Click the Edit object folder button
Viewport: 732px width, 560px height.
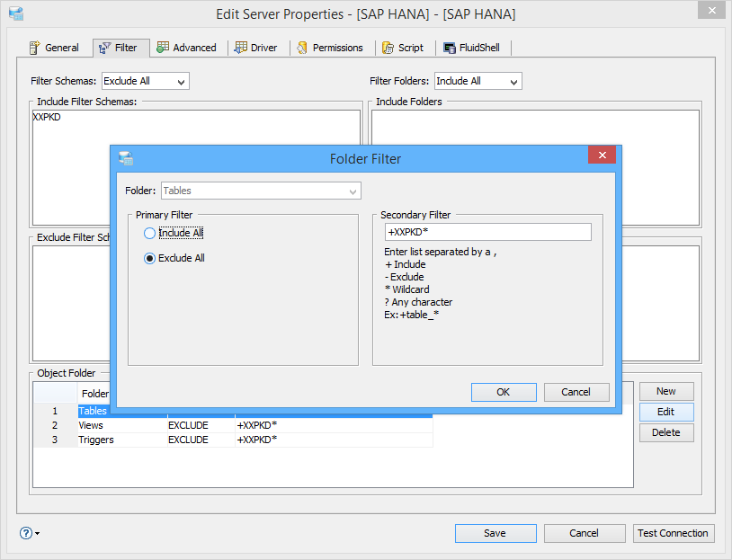pyautogui.click(x=666, y=412)
